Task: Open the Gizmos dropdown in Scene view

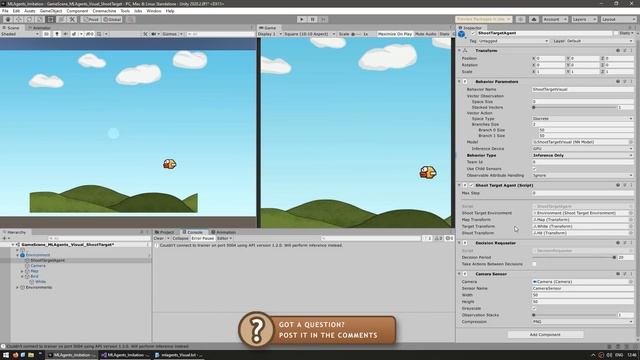Action: click(172, 34)
